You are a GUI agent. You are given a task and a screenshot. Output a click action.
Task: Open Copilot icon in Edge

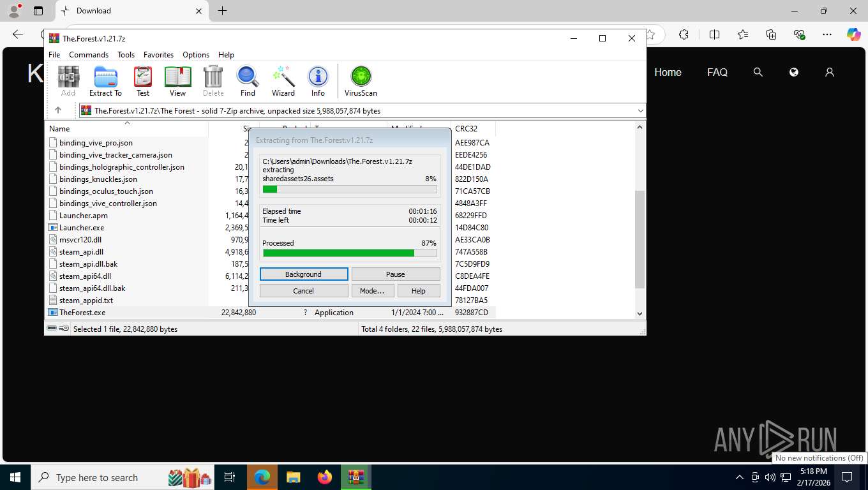pyautogui.click(x=854, y=34)
